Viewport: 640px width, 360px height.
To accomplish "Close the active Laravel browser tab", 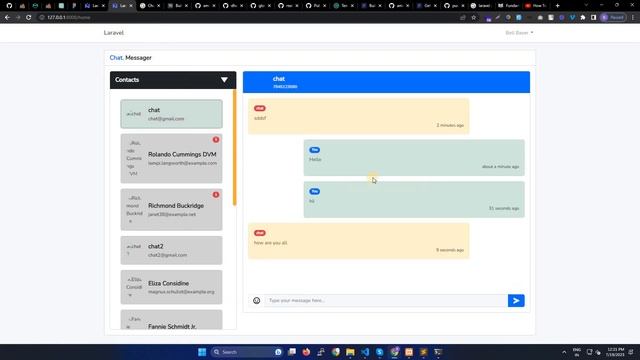I will click(131, 6).
